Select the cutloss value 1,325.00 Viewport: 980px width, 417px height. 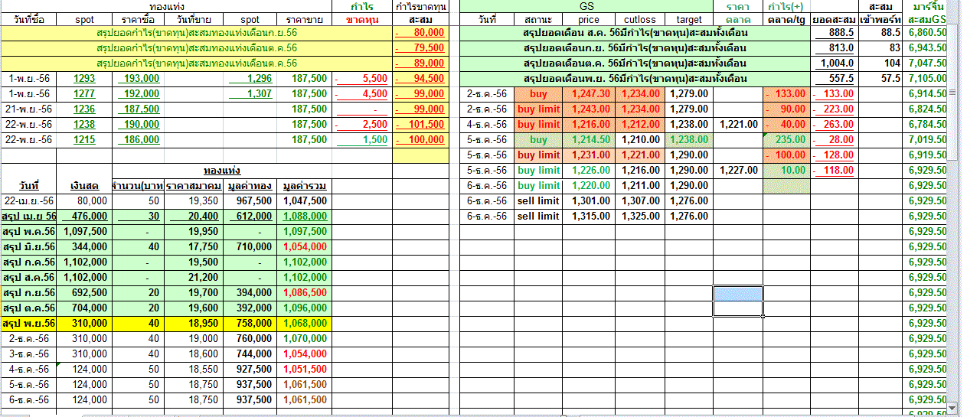639,217
